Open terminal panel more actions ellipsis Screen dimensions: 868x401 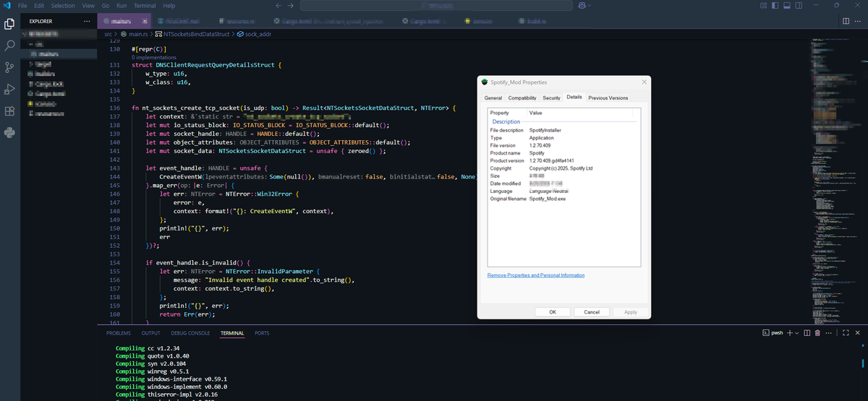(829, 333)
